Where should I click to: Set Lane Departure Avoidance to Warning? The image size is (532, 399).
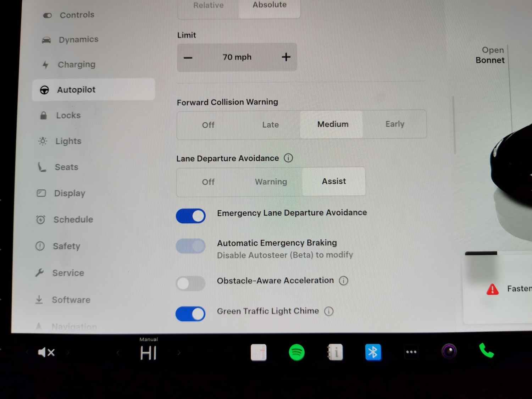tap(271, 182)
